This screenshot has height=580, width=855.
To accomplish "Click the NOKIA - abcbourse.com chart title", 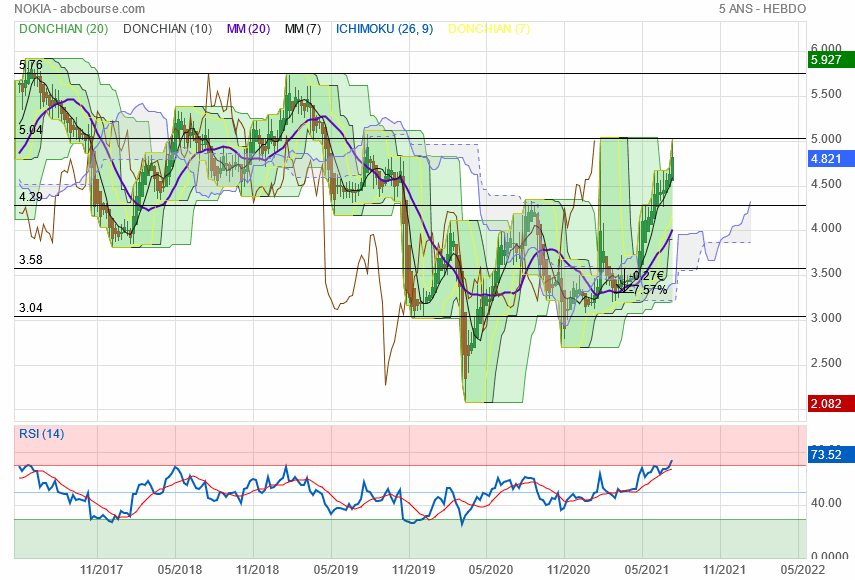I will [x=80, y=9].
